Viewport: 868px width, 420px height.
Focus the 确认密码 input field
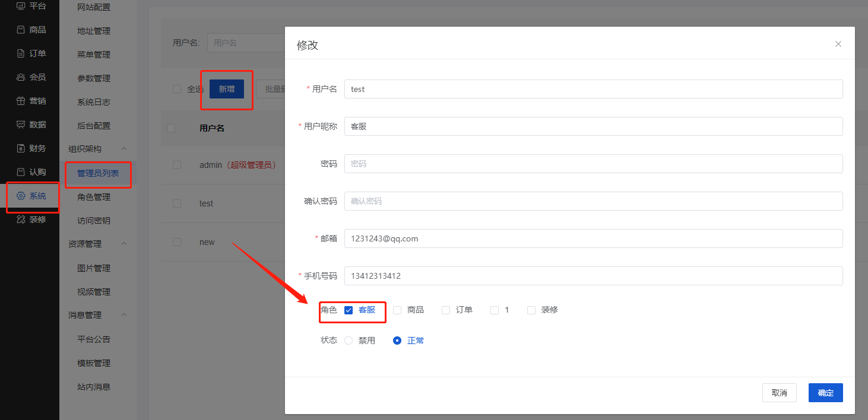coord(594,201)
